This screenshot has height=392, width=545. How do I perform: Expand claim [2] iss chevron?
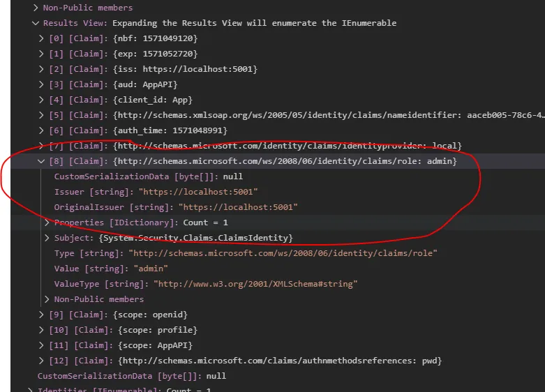click(x=41, y=69)
